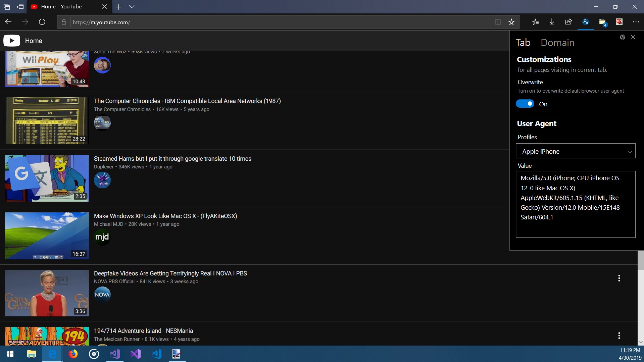The image size is (644, 362).
Task: Open 194/714 Adventure Island NESMania video
Action: [x=143, y=331]
